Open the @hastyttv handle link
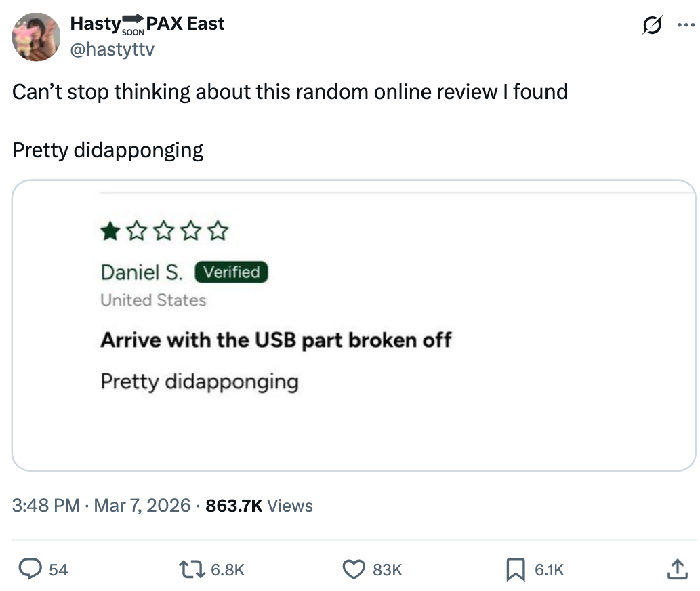The width and height of the screenshot is (700, 591). point(112,48)
